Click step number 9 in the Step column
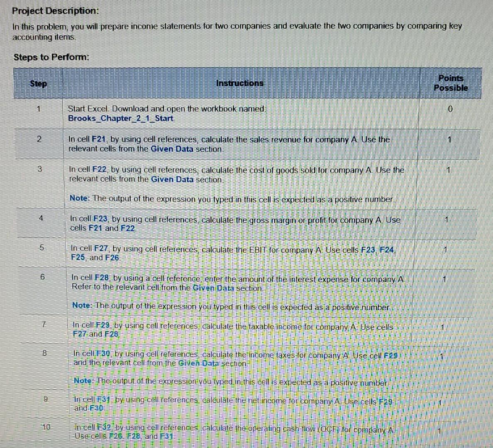The width and height of the screenshot is (493, 448). pos(46,399)
